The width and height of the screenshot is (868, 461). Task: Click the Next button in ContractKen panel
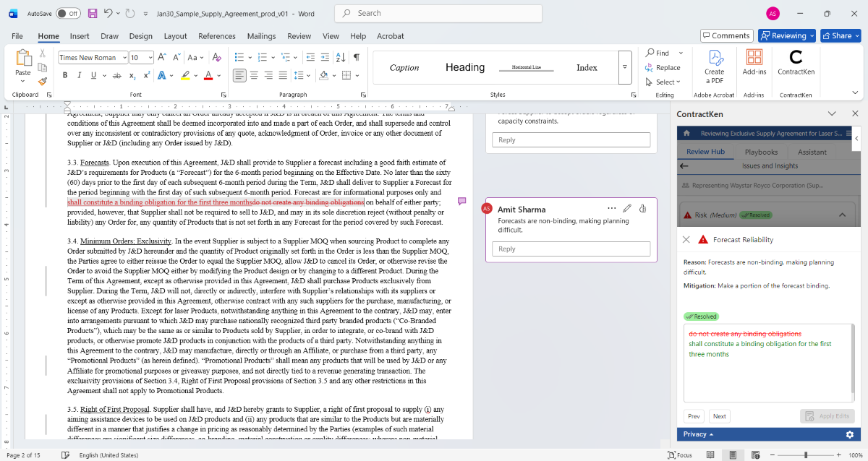pyautogui.click(x=719, y=416)
